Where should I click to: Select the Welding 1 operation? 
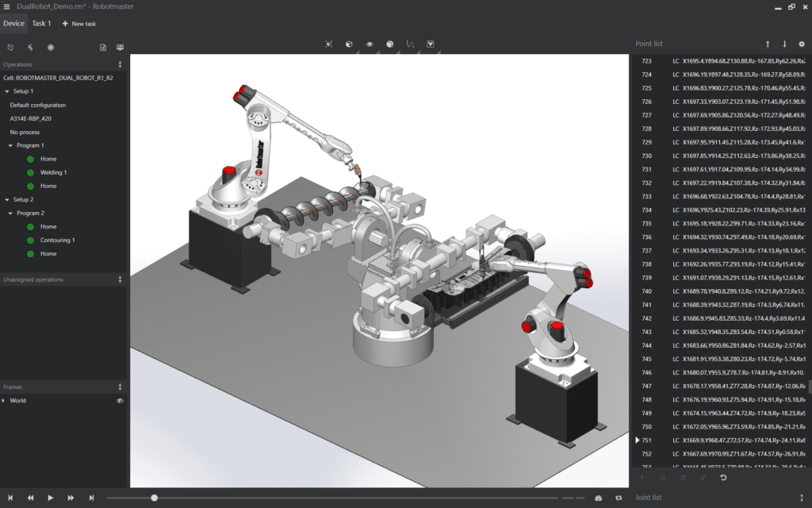pyautogui.click(x=53, y=172)
